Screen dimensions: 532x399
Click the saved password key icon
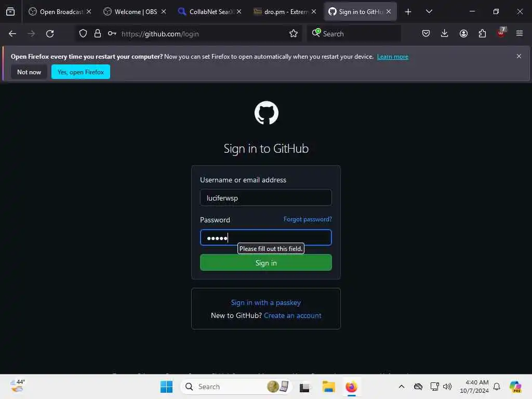pos(112,34)
